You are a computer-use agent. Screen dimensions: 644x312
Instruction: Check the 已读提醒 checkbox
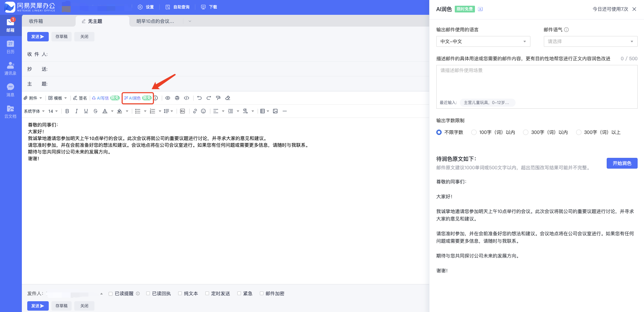(x=111, y=293)
